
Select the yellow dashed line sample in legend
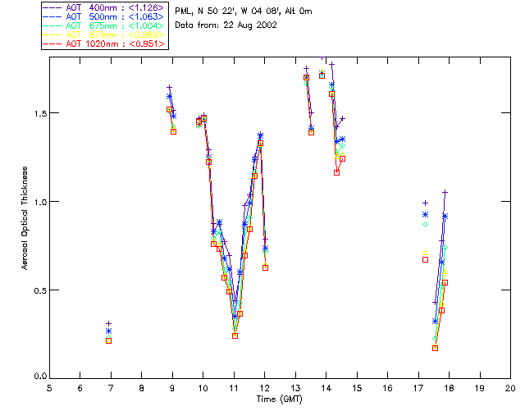(52, 34)
